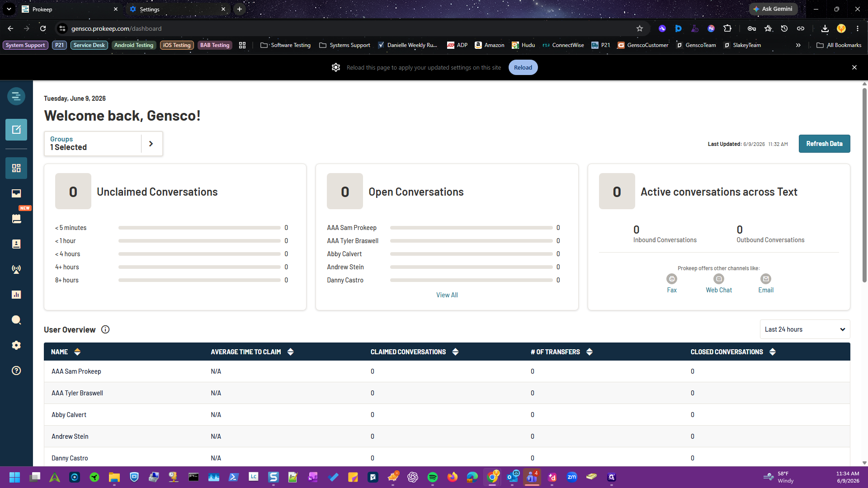Sort by # OF TRANSFERS arrows

click(x=589, y=352)
